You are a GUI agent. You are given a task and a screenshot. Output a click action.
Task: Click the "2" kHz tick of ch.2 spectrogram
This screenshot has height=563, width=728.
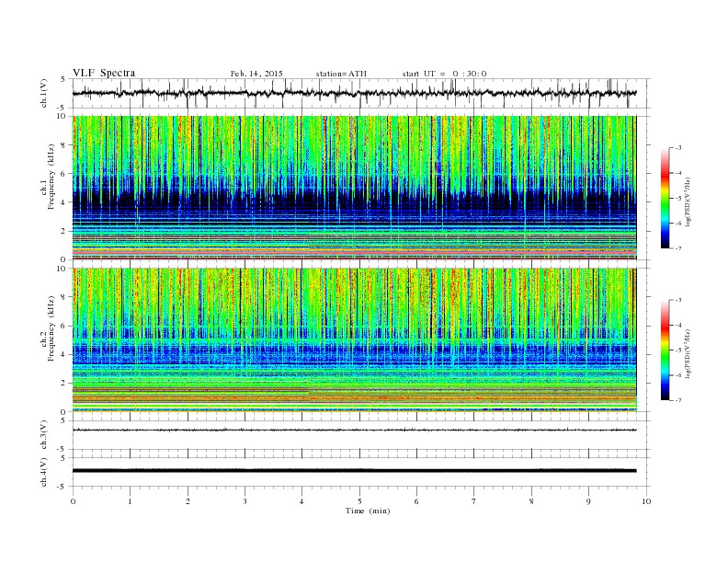[63, 384]
